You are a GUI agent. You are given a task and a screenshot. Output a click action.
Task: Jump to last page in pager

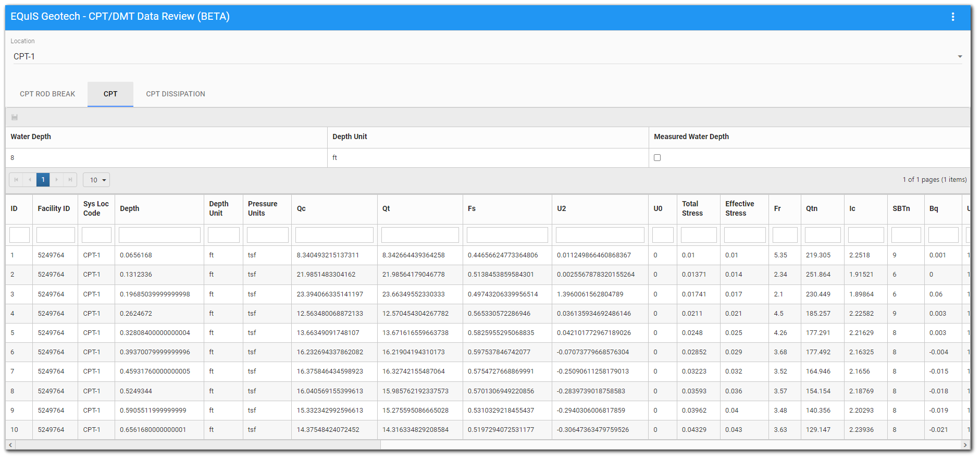[x=70, y=180]
